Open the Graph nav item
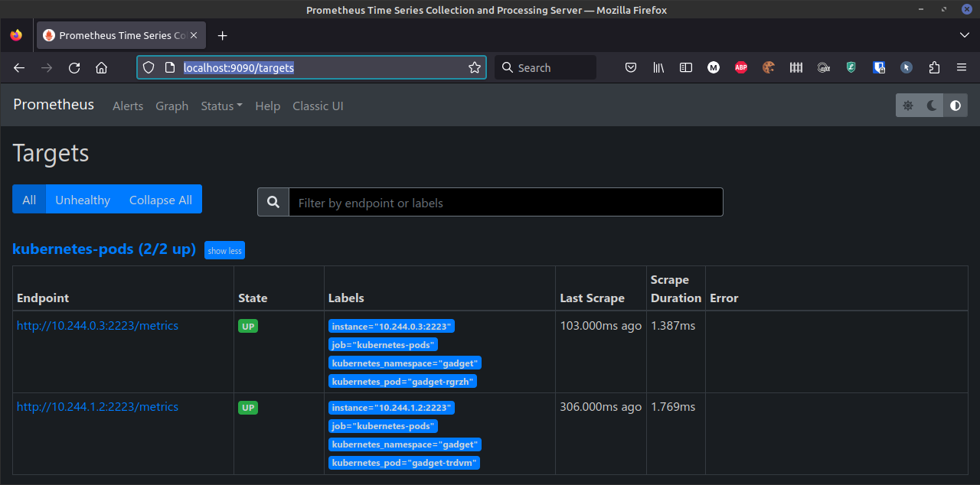Viewport: 980px width, 485px height. tap(171, 106)
